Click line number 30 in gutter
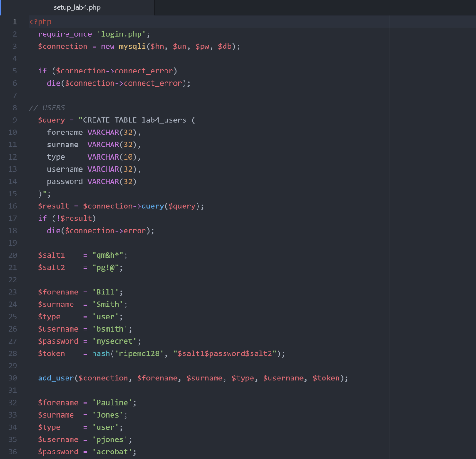476x459 pixels. 13,378
